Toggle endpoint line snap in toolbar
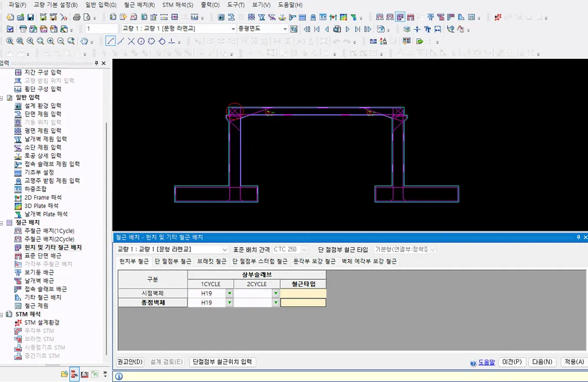Screen dimensions: 588x382 [111, 41]
